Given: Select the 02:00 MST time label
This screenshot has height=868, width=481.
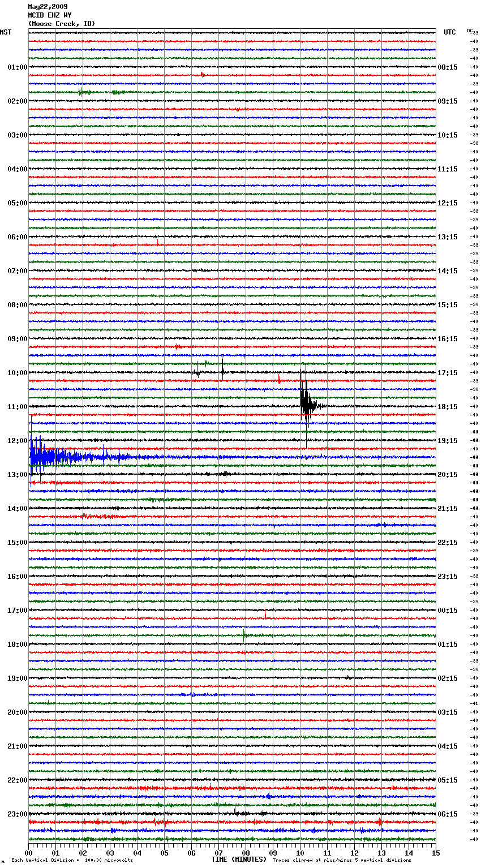Looking at the screenshot, I should point(18,101).
